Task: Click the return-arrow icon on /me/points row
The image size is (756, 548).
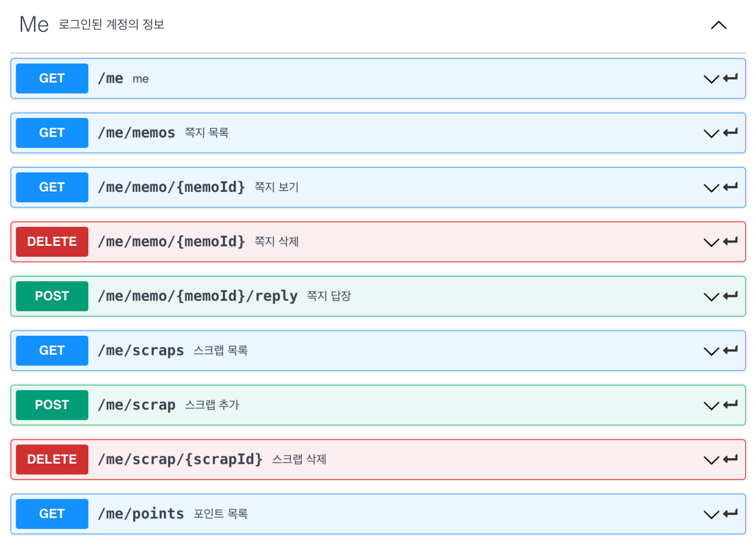Action: [730, 513]
